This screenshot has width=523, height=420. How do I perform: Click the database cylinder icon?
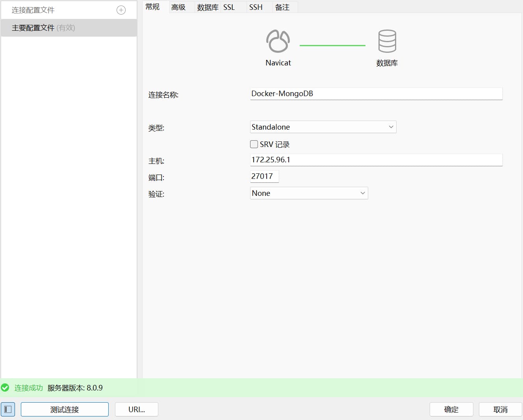click(x=387, y=41)
